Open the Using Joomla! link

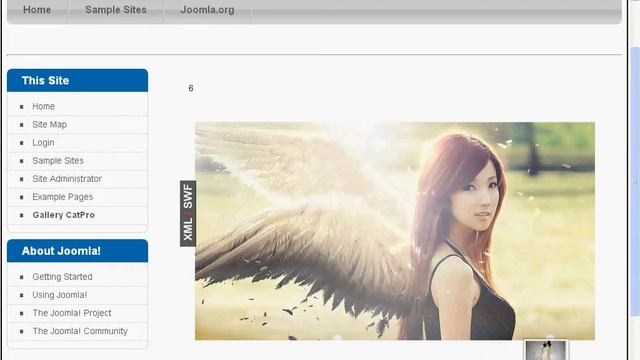coord(60,295)
